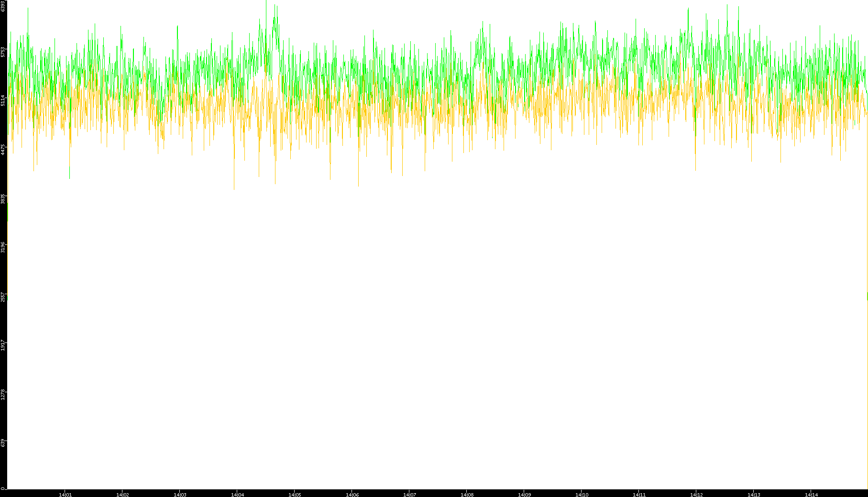Select the 14:07 time axis label
Screen dimensions: 868x497
[409, 495]
